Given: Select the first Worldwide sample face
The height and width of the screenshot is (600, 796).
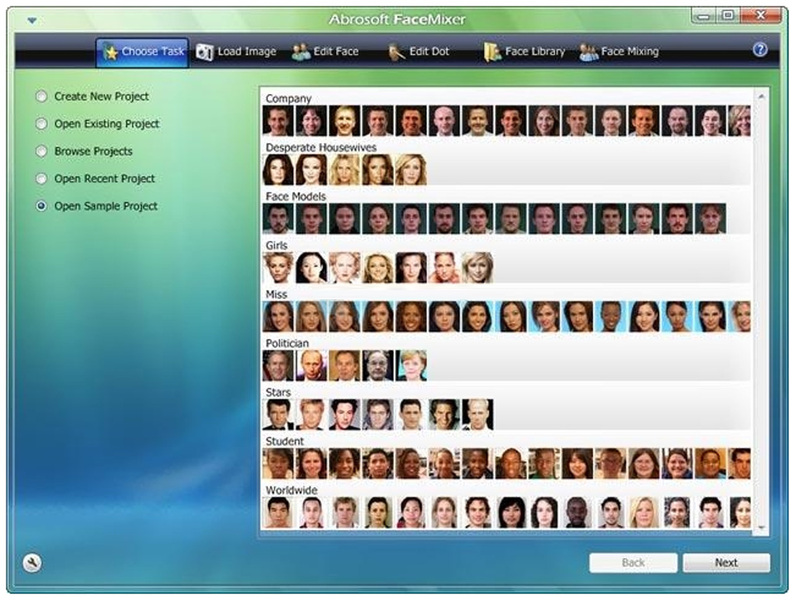Looking at the screenshot, I should coord(278,513).
